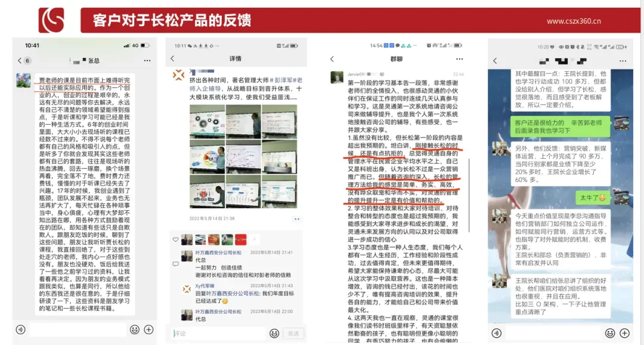Tap the voice input icon in the 张总 chat

tap(20, 329)
